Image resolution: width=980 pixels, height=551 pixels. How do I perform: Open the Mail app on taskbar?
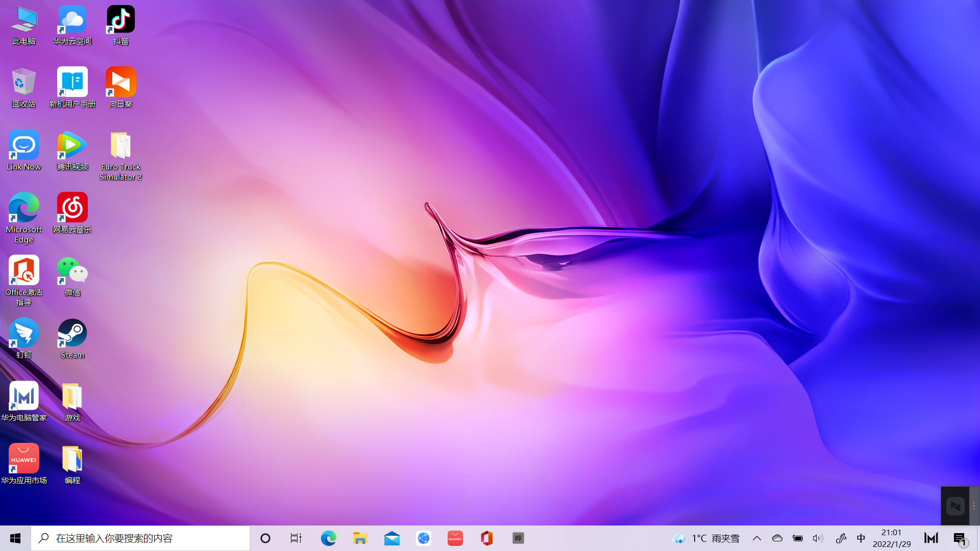click(x=392, y=538)
